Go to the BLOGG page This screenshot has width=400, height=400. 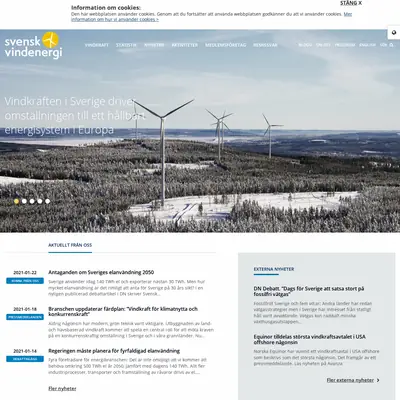point(305,45)
